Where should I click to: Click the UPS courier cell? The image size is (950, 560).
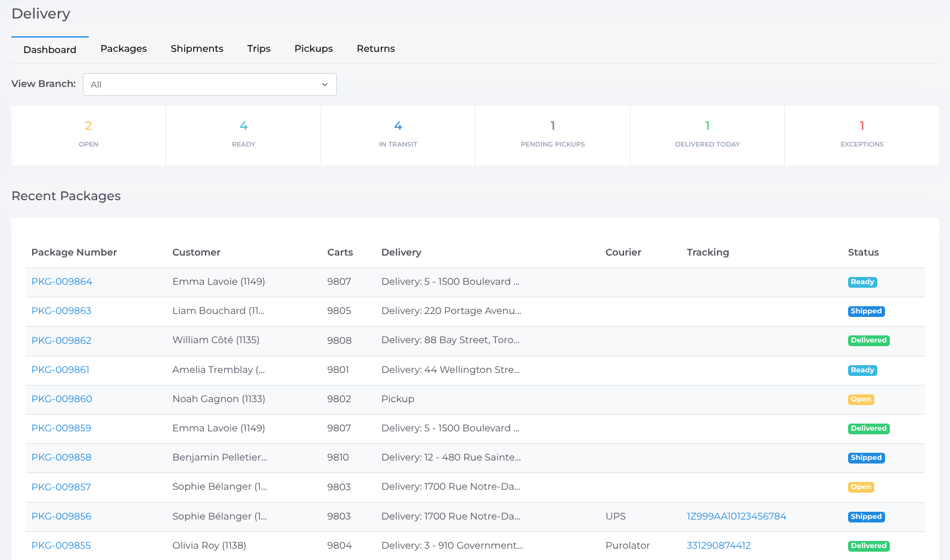click(x=616, y=517)
